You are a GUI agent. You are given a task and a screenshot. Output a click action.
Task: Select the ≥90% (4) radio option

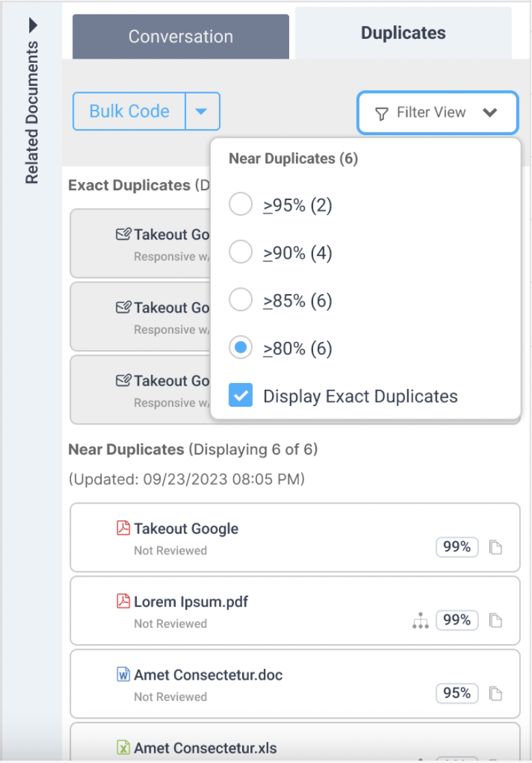(x=241, y=252)
